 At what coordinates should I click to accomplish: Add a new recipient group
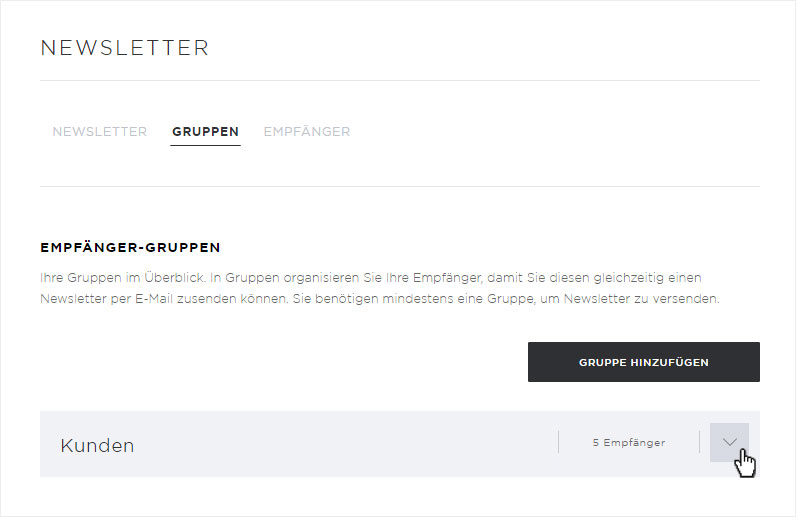(644, 362)
